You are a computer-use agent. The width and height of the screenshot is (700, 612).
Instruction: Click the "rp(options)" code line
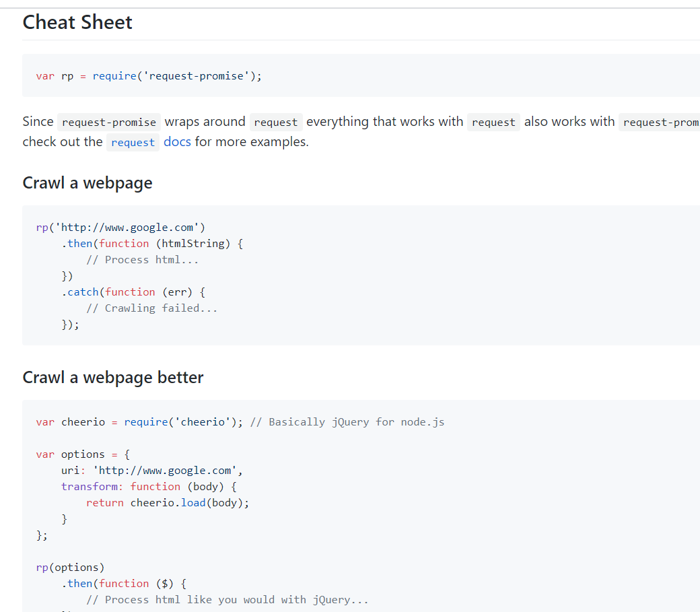point(70,568)
